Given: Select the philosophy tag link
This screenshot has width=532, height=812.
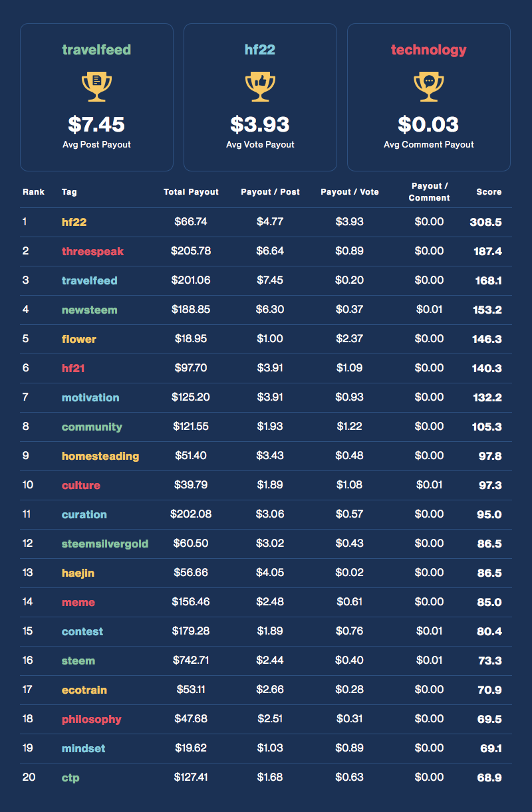Looking at the screenshot, I should click(x=92, y=719).
